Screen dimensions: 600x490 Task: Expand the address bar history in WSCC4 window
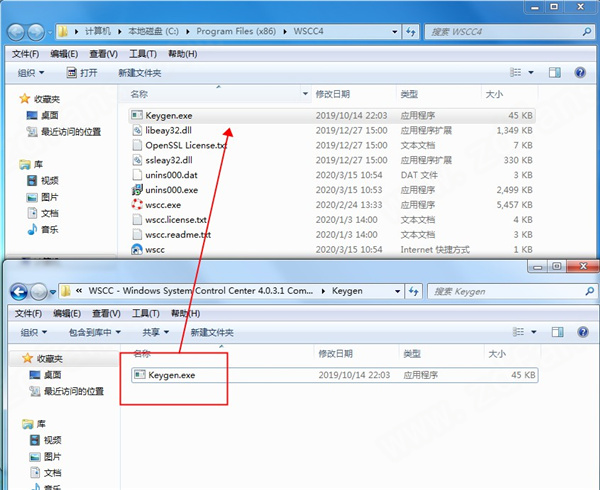(x=395, y=32)
